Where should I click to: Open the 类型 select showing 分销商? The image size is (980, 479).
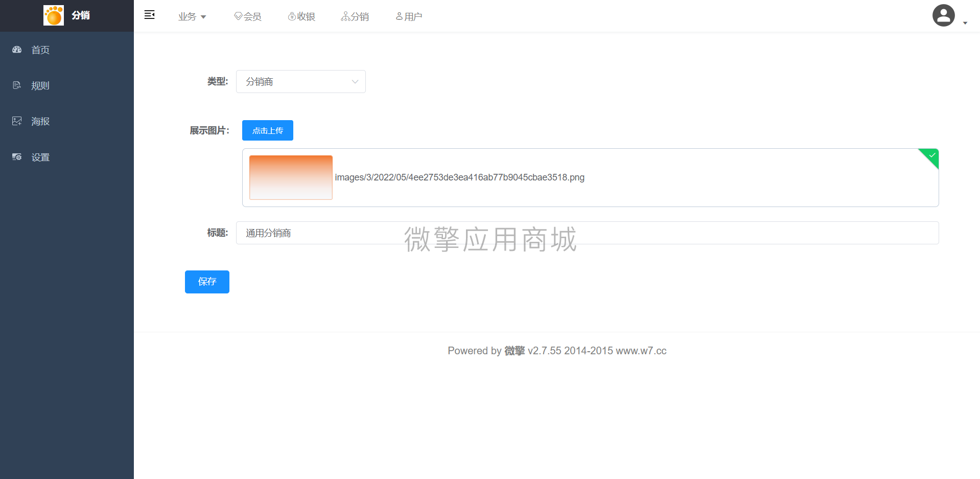301,82
